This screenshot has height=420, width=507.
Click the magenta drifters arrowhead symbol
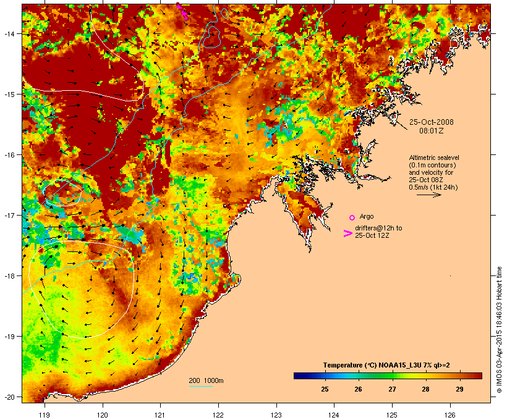347,233
